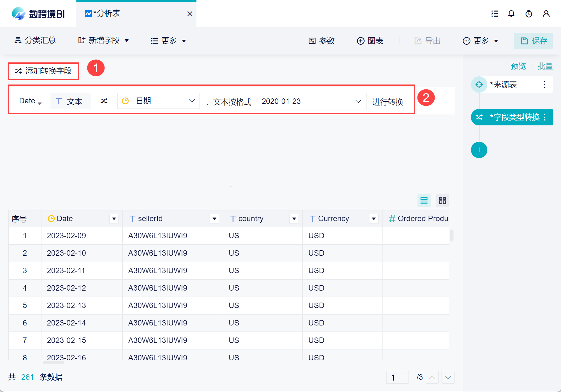Click the 保存 save button
This screenshot has width=561, height=392.
(533, 41)
